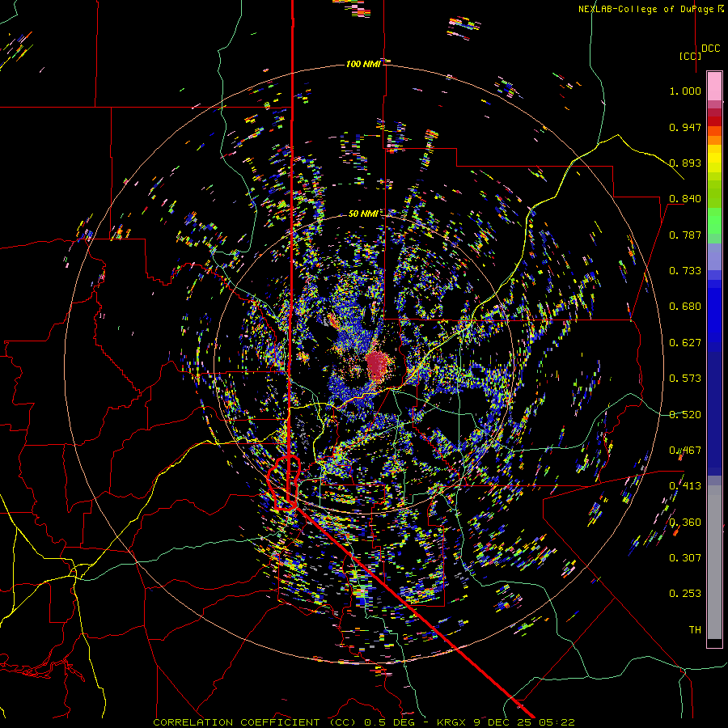Click the 0.680 scale value
Image resolution: width=728 pixels, height=728 pixels.
tap(685, 307)
